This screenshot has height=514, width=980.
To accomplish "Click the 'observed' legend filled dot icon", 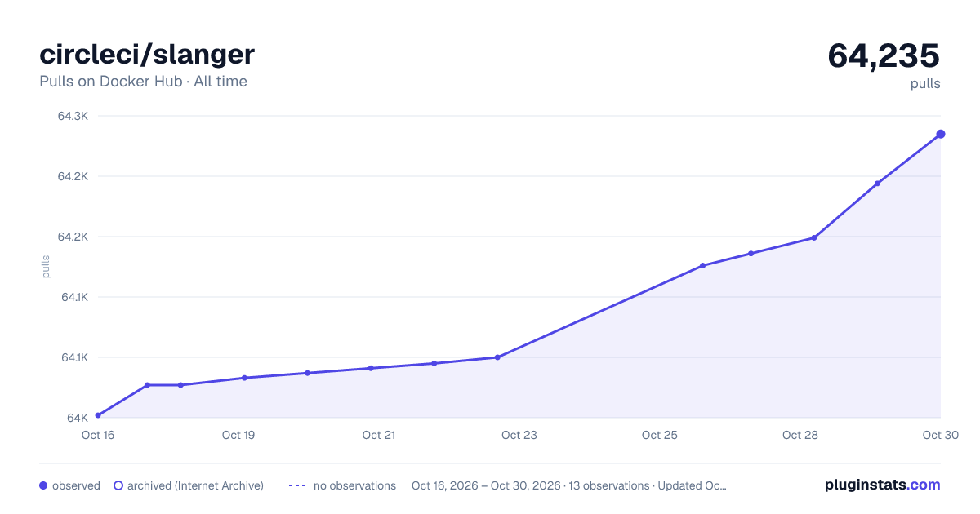I will 43,485.
